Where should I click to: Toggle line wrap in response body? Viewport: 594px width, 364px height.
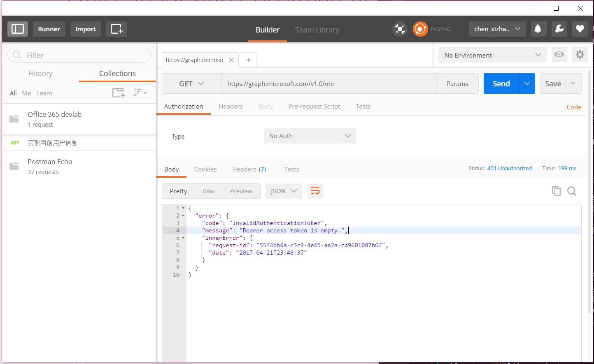coord(315,191)
